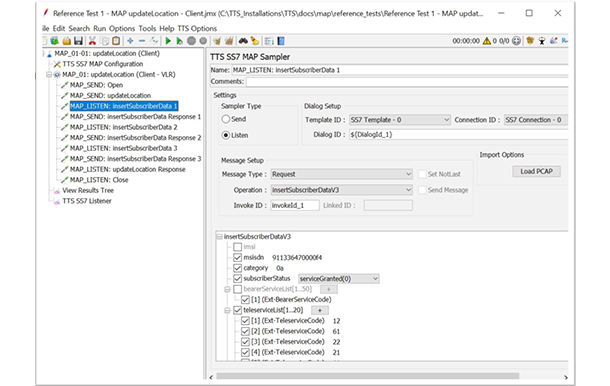This screenshot has height=386, width=610.
Task: Toggle the Send Message checkbox
Action: point(422,190)
